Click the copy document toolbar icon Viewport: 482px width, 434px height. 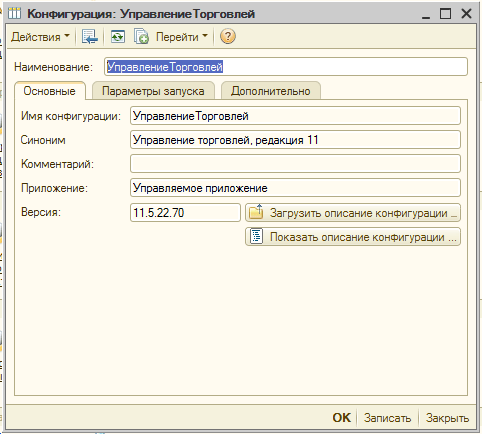coord(141,36)
